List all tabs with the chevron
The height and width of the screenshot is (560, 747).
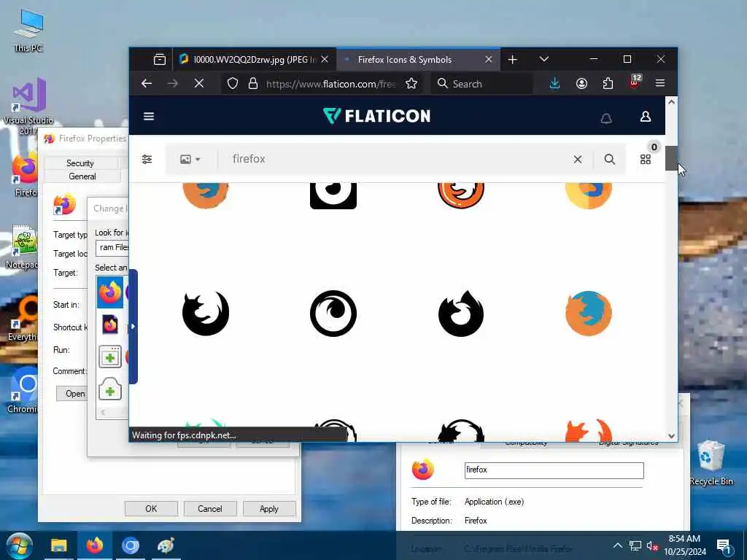[544, 59]
